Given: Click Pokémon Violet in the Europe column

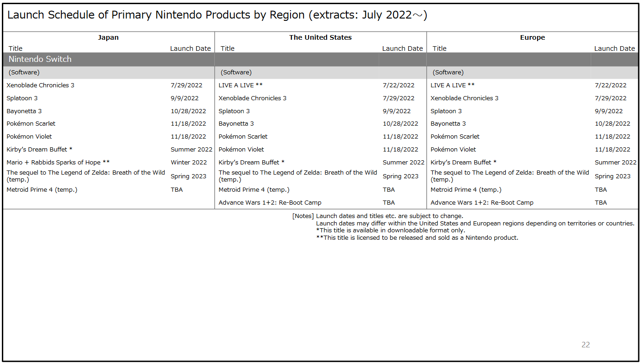Looking at the screenshot, I should 453,149.
